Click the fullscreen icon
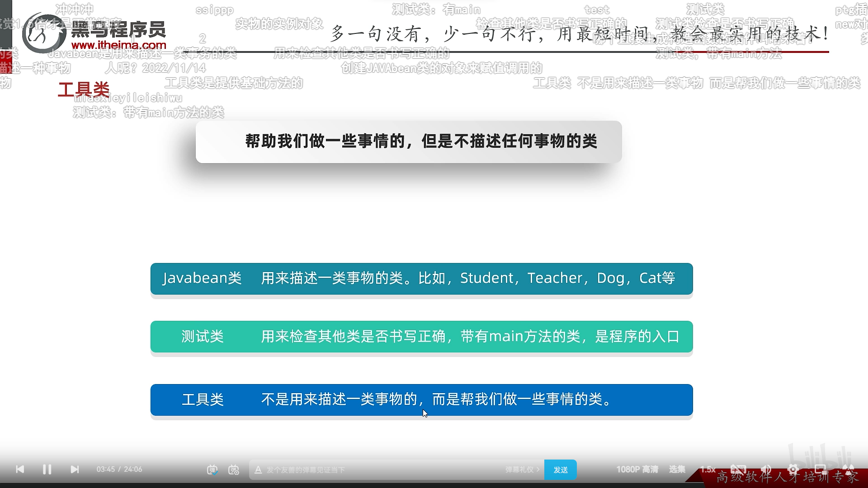Viewport: 868px width, 488px height. 848,469
